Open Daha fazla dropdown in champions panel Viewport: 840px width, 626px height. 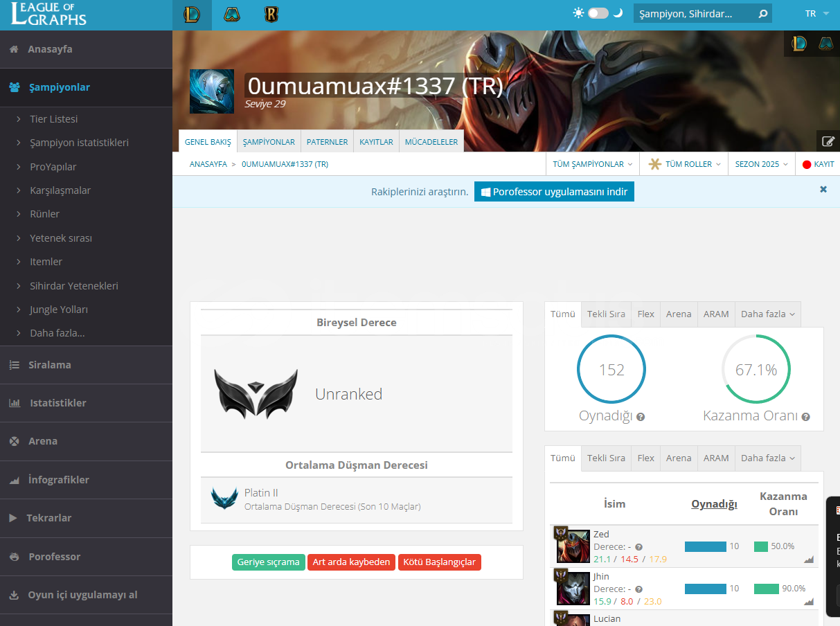[x=768, y=458]
